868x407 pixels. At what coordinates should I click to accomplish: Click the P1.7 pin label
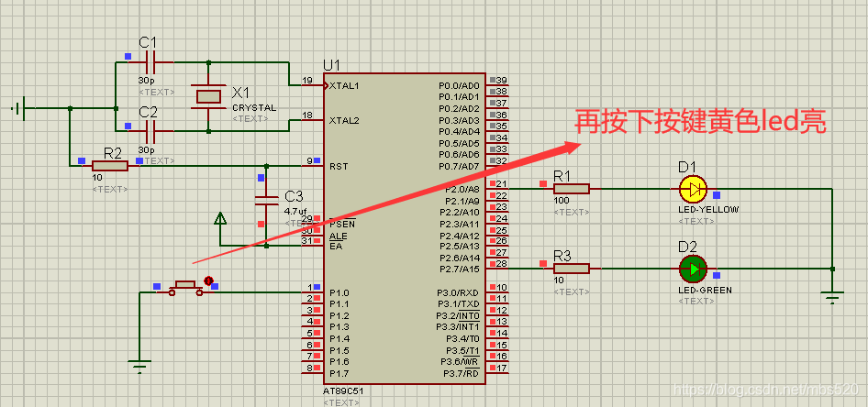(339, 374)
